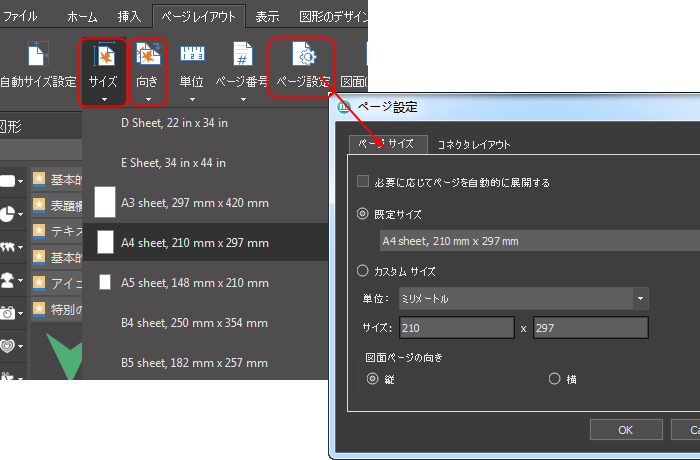Choose A3 sheet, 297 mm x 420 mm
The image size is (700, 460).
click(205, 203)
